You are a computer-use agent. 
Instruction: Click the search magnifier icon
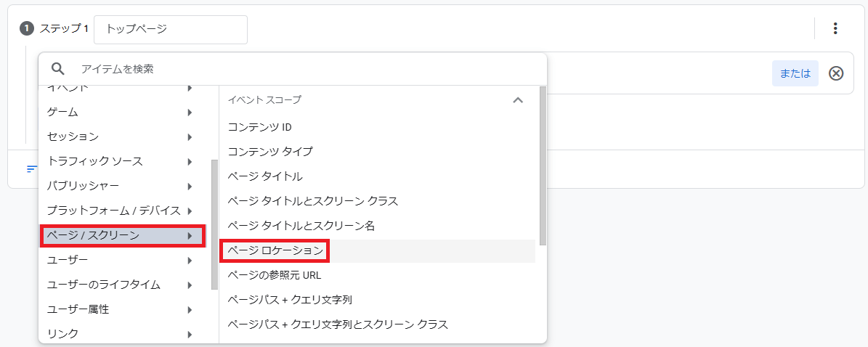59,69
